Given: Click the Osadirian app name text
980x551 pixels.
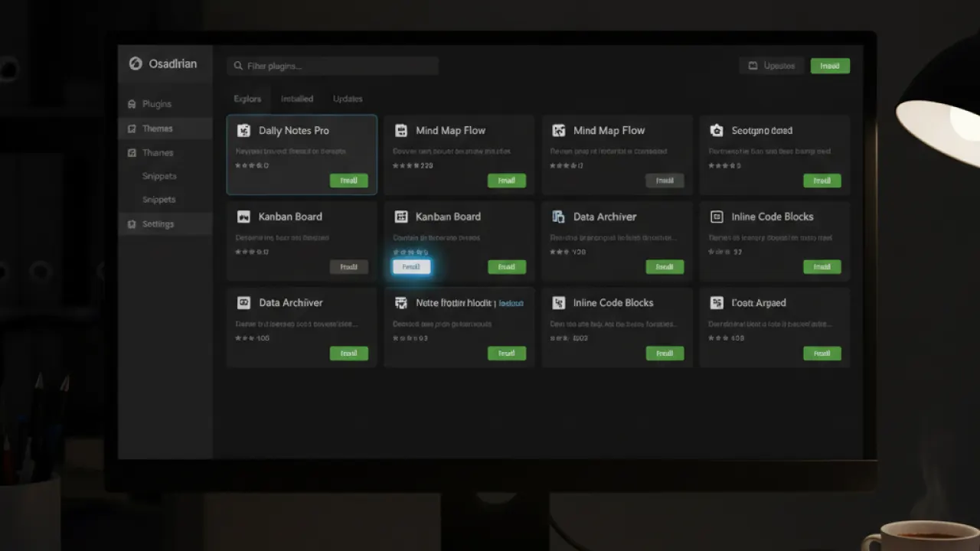Looking at the screenshot, I should (x=173, y=64).
